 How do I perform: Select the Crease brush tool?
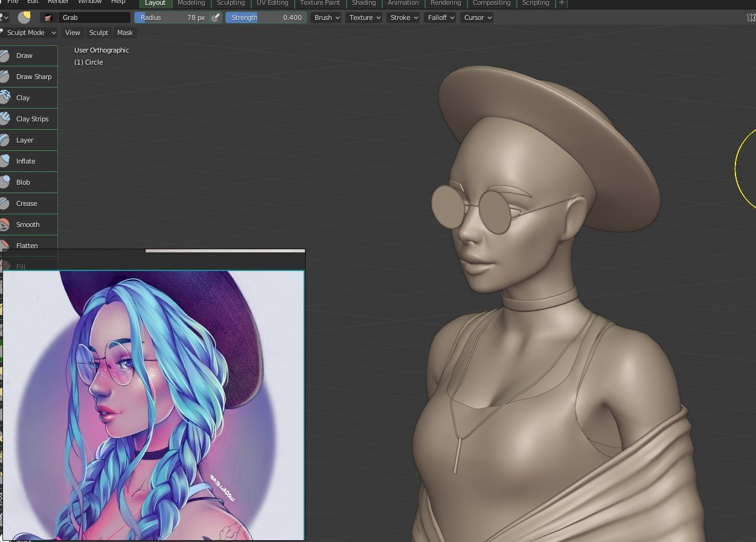pos(28,203)
